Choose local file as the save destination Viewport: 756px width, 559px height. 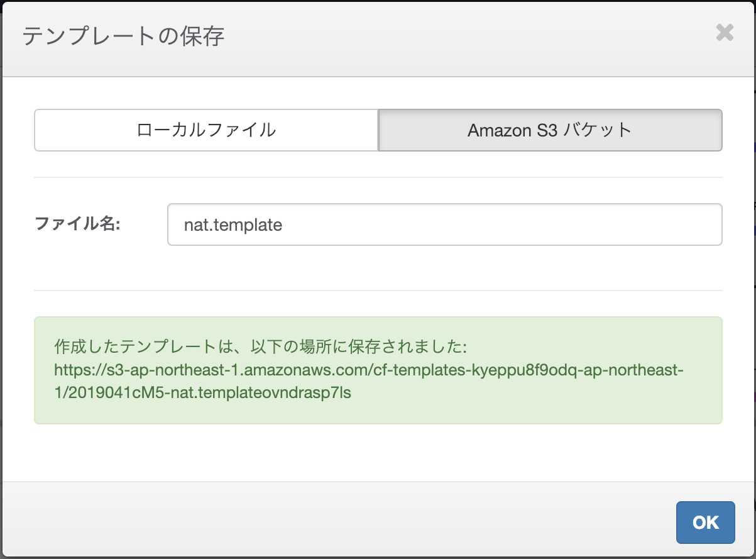pyautogui.click(x=206, y=130)
